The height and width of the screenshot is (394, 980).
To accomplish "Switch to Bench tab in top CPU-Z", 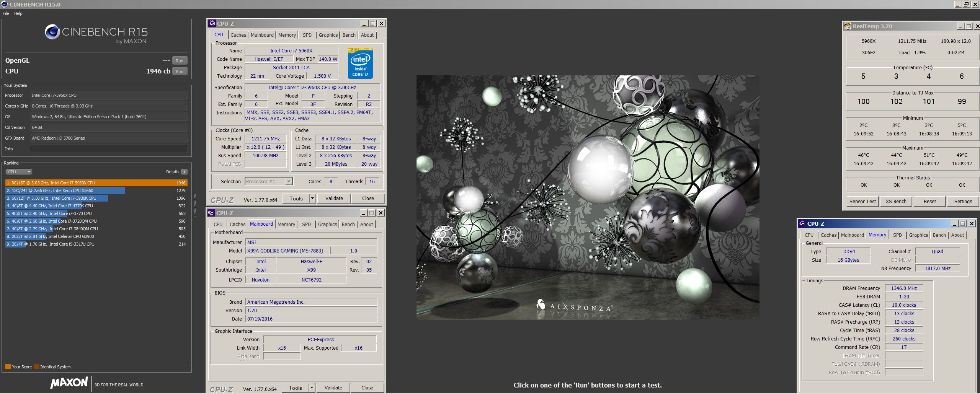I will click(x=349, y=35).
